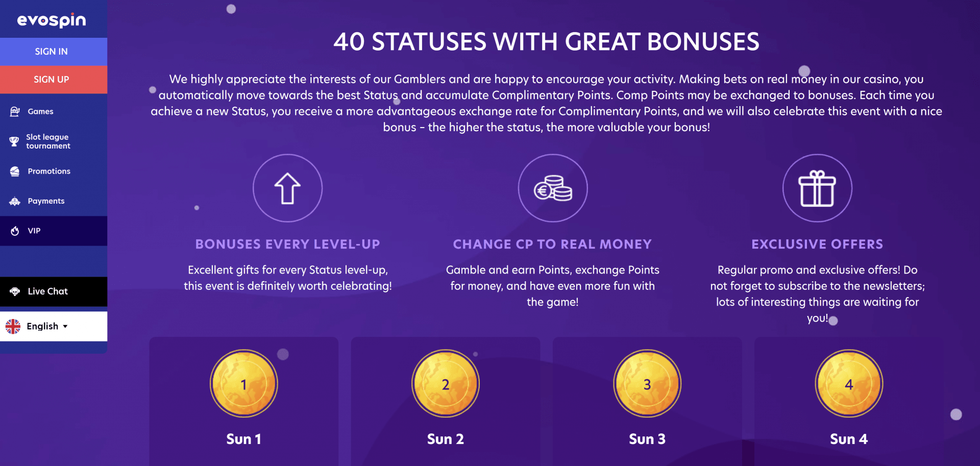Open the English language dropdown
The height and width of the screenshot is (466, 980).
click(x=47, y=326)
